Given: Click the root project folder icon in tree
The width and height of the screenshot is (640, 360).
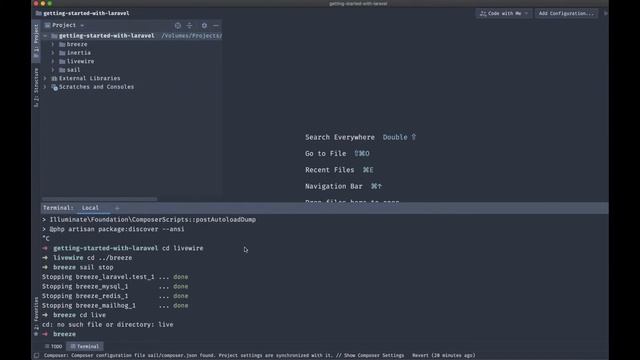Looking at the screenshot, I should (x=54, y=36).
